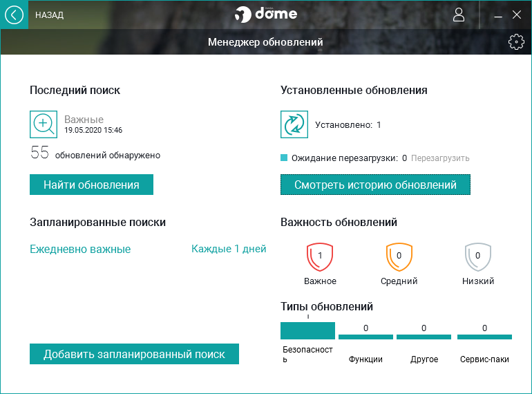Open update manager settings gear
Screen dimensions: 532x394
tap(516, 42)
